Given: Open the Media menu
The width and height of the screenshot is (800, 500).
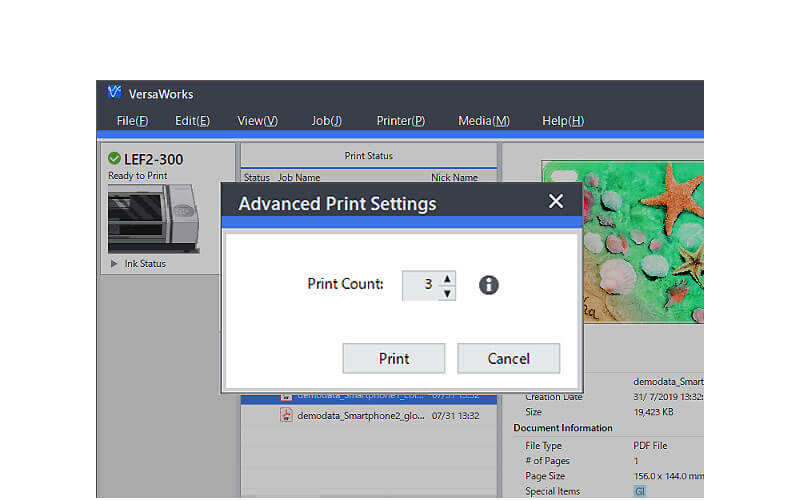Looking at the screenshot, I should point(483,121).
